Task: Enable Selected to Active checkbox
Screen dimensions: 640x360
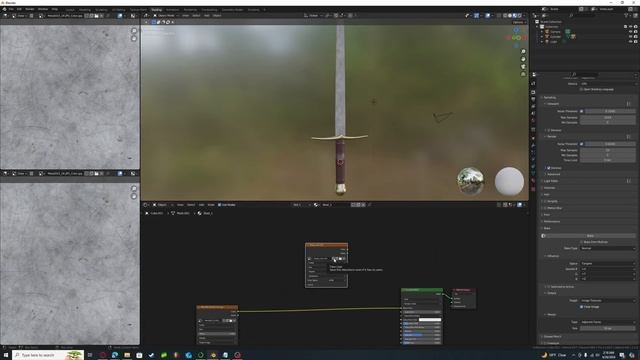Action: click(x=549, y=287)
